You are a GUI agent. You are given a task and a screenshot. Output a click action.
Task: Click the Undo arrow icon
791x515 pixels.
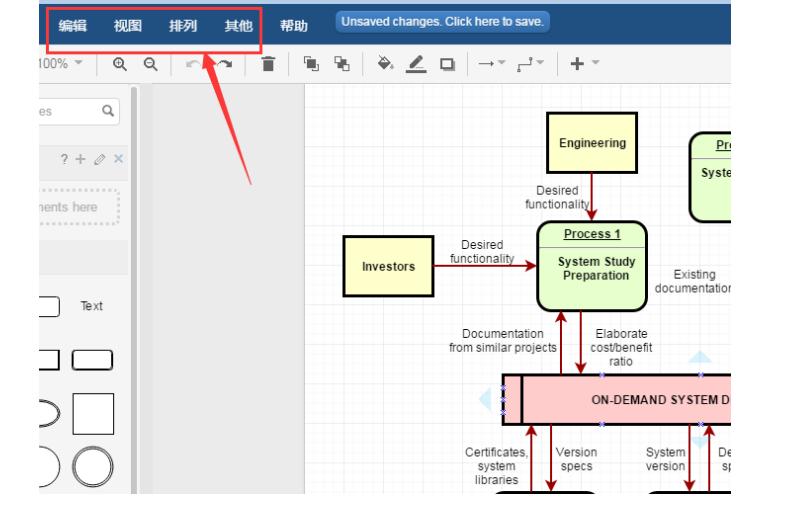pos(193,64)
